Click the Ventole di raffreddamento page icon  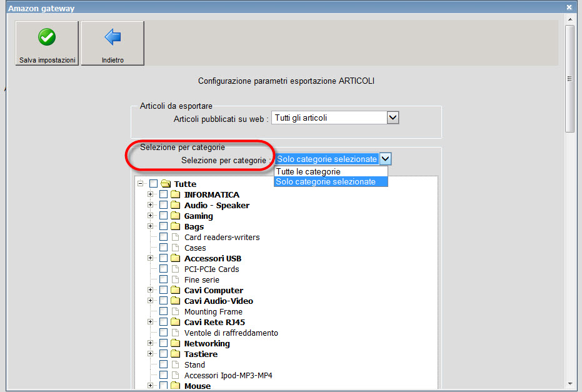pos(175,333)
